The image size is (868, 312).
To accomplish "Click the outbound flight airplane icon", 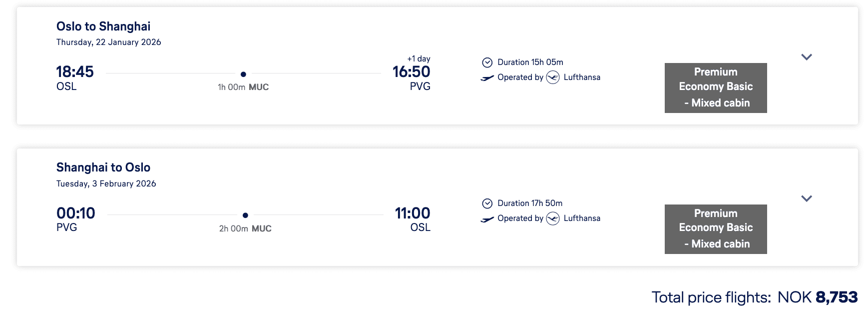I will [x=487, y=78].
